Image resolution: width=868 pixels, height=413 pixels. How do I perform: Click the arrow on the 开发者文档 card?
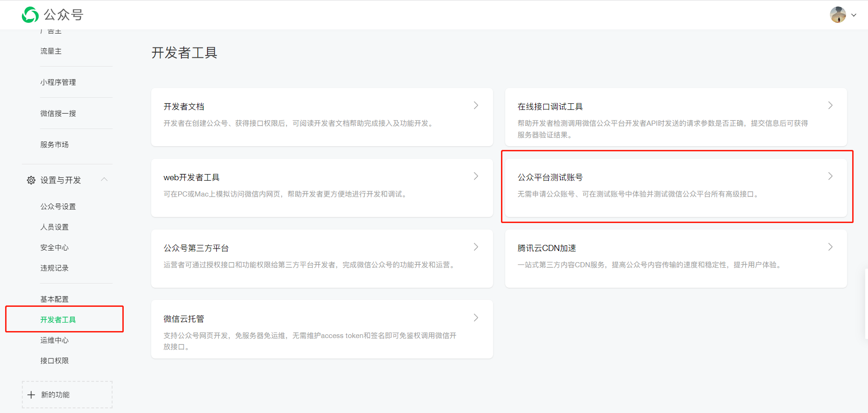(476, 106)
